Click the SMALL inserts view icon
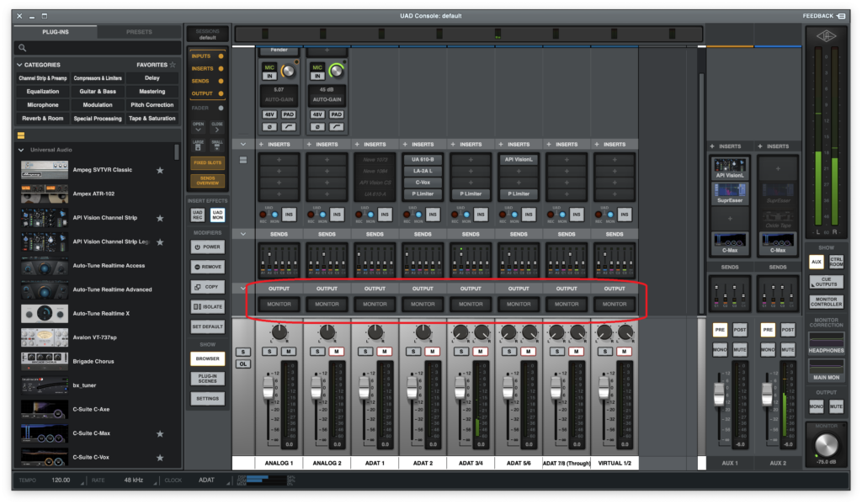This screenshot has width=862, height=504. click(x=217, y=145)
